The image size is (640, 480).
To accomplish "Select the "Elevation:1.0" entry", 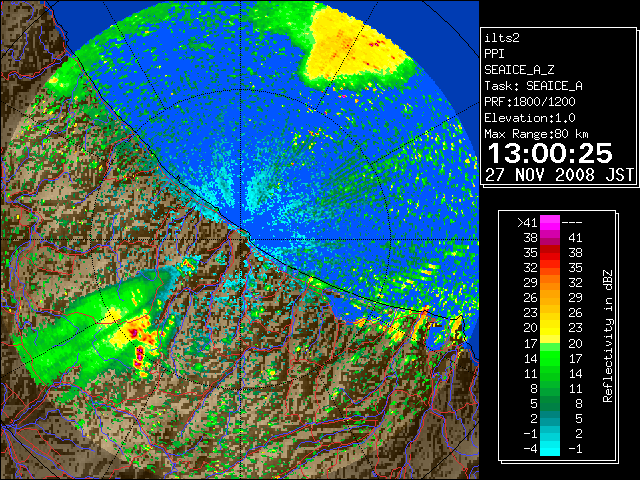I will (x=530, y=118).
